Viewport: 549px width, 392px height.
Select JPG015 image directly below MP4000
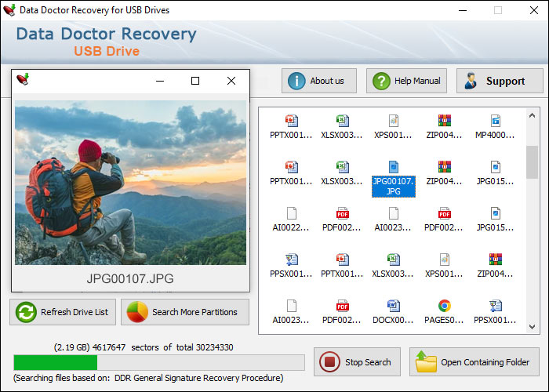coord(495,173)
